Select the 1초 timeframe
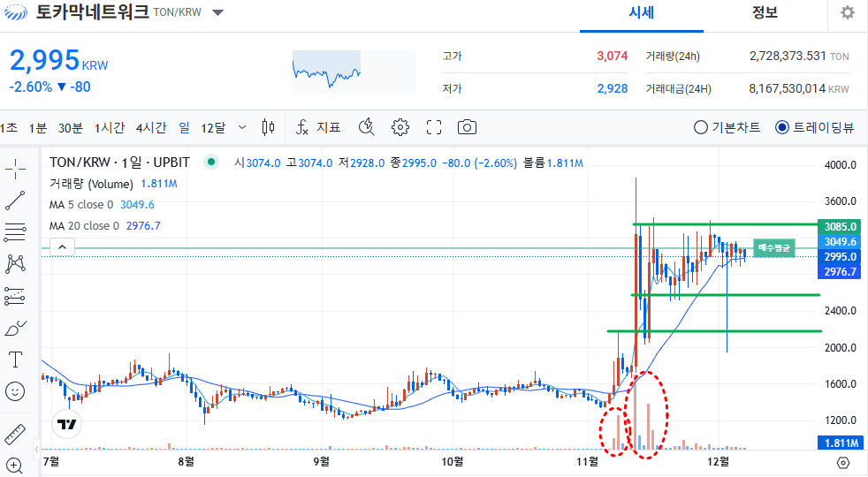The image size is (868, 477). tap(9, 128)
